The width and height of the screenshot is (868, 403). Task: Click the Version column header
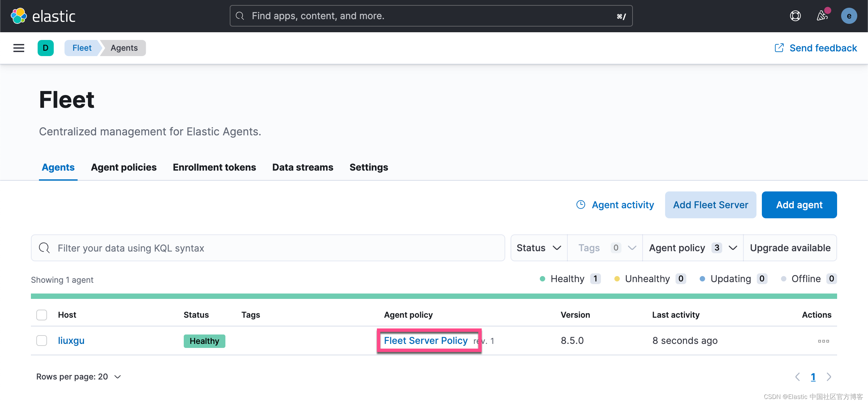pos(575,314)
